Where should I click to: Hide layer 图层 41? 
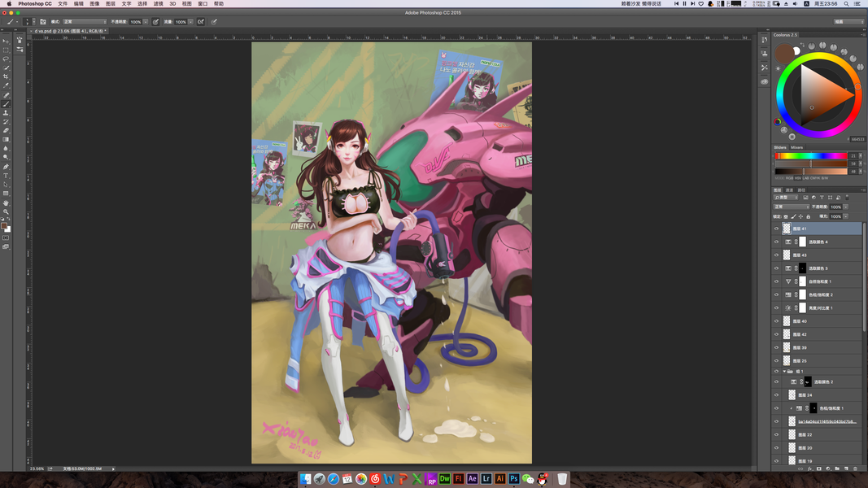click(776, 229)
